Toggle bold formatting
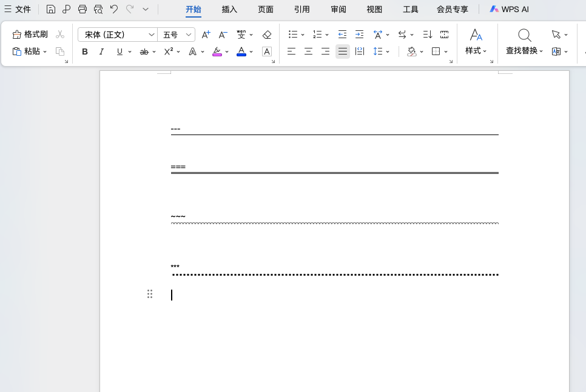 coord(85,51)
